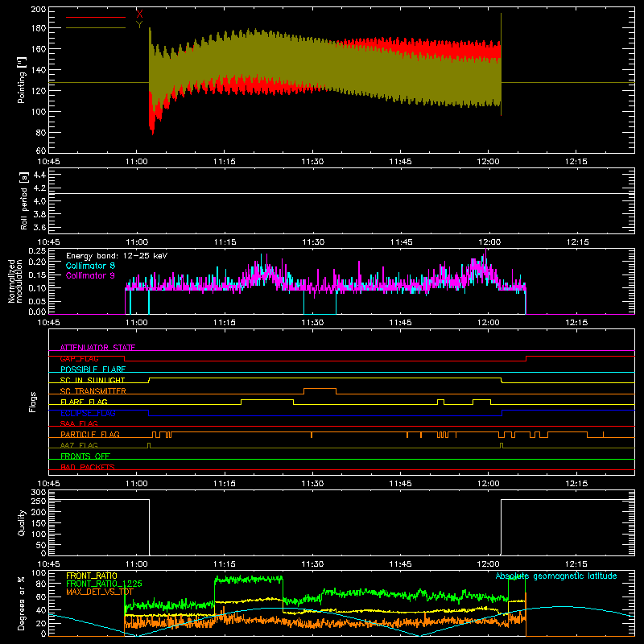Click the 4.4 tick on Roll period axis
Image resolution: width=644 pixels, height=644 pixels.
pos(39,175)
